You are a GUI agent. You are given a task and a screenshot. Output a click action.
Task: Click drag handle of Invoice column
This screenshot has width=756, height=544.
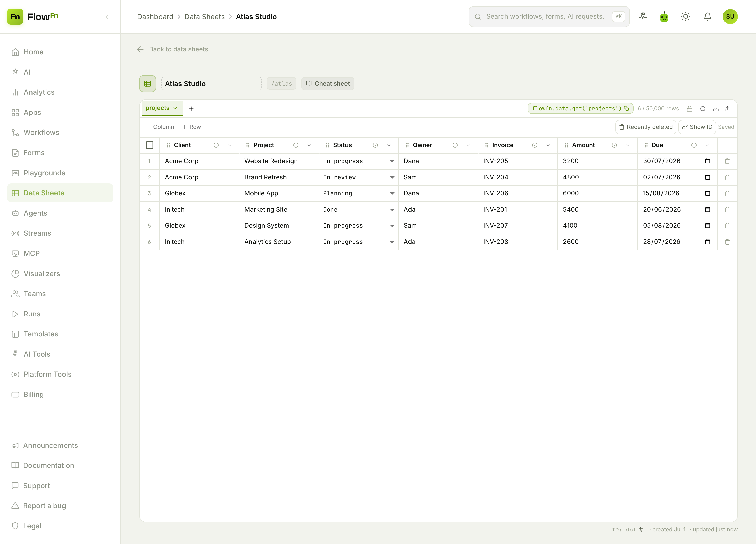487,145
